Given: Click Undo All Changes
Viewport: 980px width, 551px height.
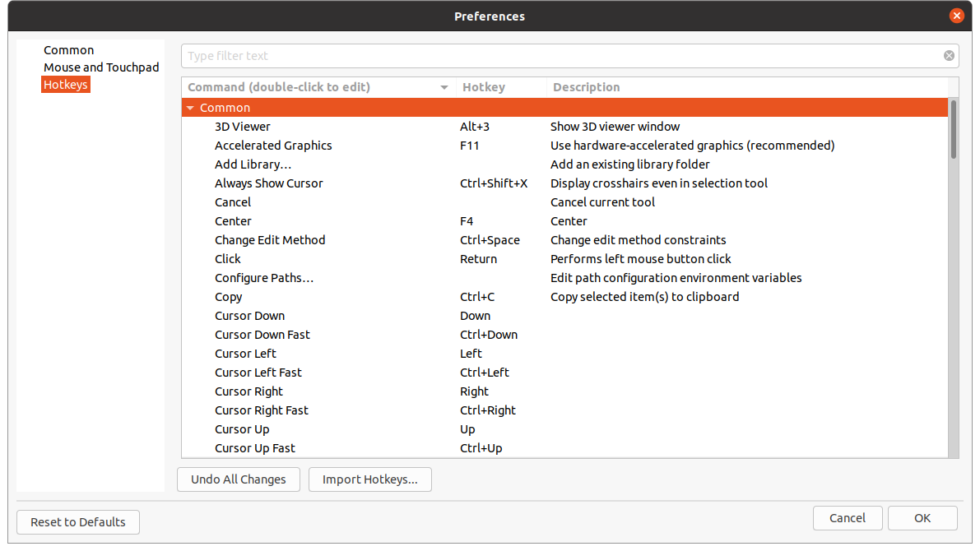Looking at the screenshot, I should pyautogui.click(x=238, y=479).
